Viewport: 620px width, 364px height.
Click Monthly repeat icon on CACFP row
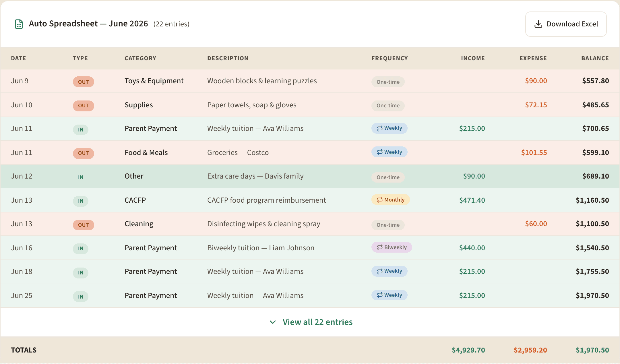[380, 200]
